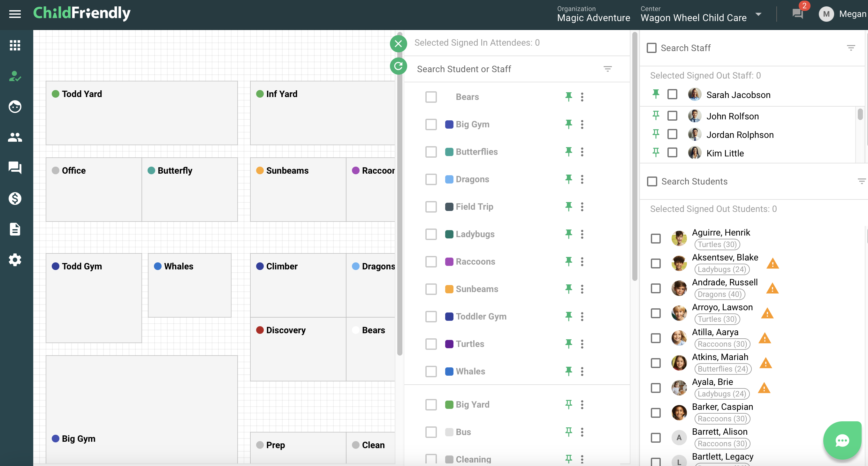Check the checkbox next to Sarah Jacobson
Viewport: 868px width, 466px height.
pyautogui.click(x=673, y=94)
